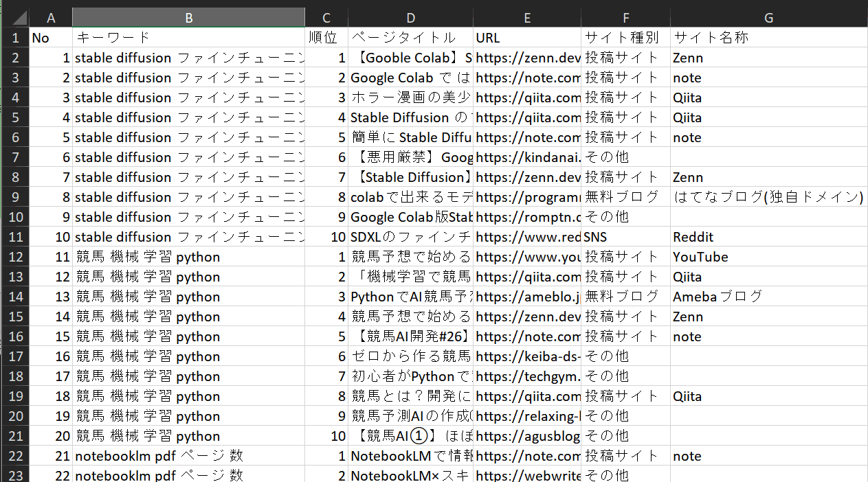This screenshot has height=482, width=868.
Task: Click title cell 【競馬AI開発#26】
Action: point(411,336)
